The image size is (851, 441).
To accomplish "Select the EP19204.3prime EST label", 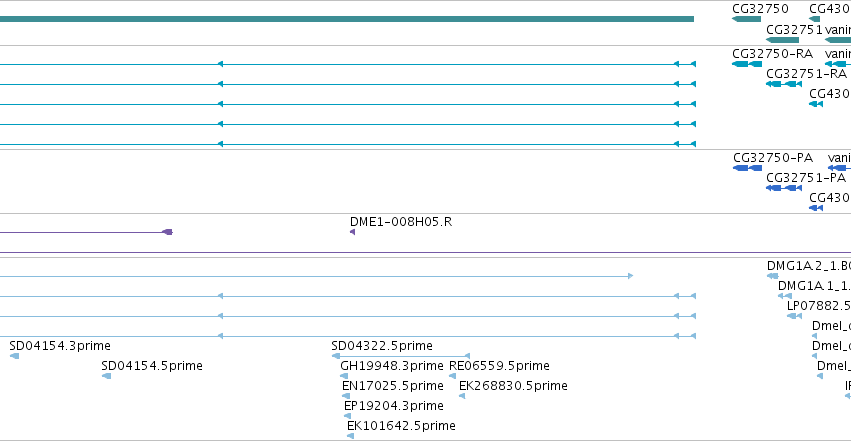I will pos(394,406).
